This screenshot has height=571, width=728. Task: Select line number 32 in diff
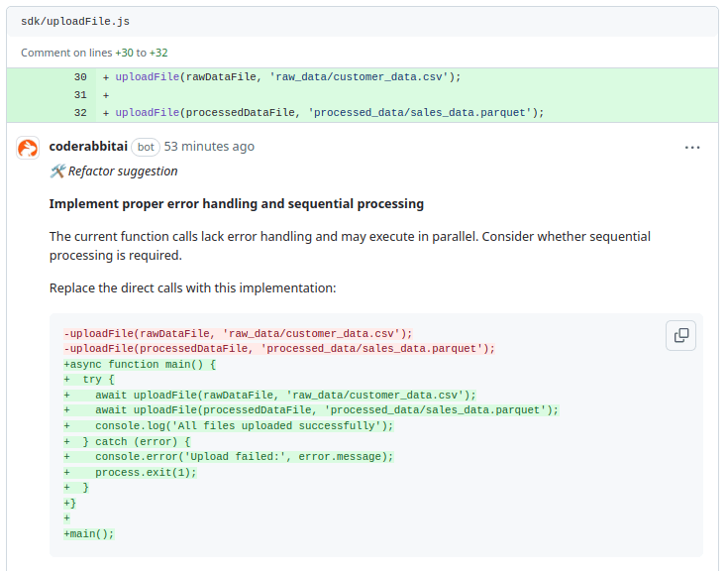[80, 113]
